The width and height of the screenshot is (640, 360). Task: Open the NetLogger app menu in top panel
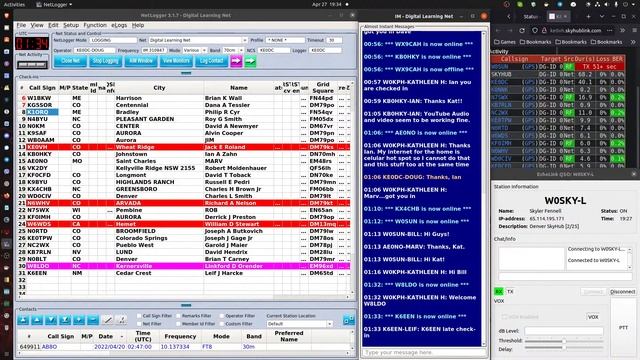point(54,4)
